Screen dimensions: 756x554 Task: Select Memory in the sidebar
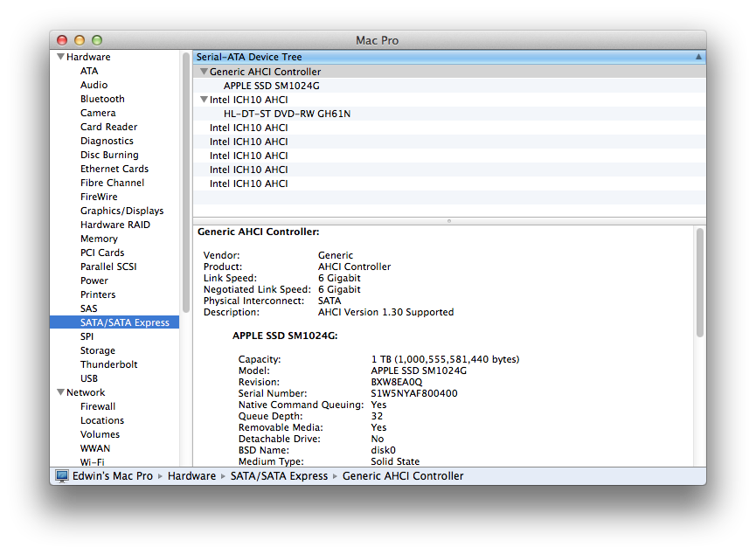99,239
